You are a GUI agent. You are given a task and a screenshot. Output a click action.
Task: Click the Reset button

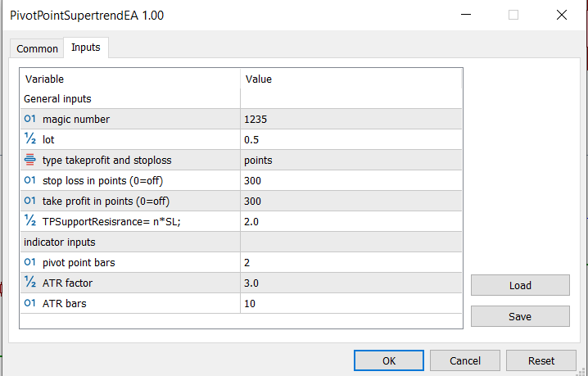point(541,360)
